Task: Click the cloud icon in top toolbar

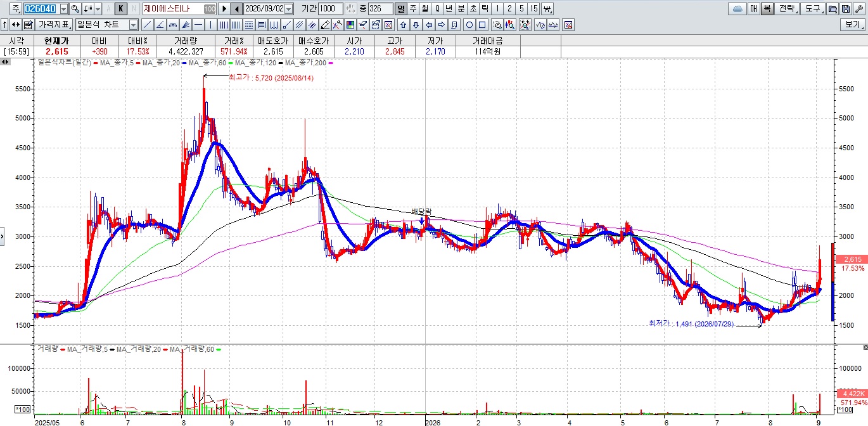Action: pos(737,9)
